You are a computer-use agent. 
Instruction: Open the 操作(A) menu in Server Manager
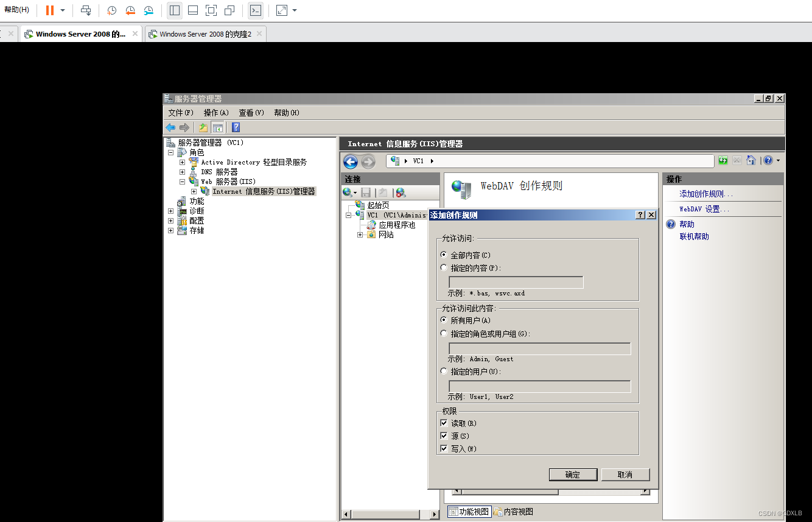pos(216,113)
